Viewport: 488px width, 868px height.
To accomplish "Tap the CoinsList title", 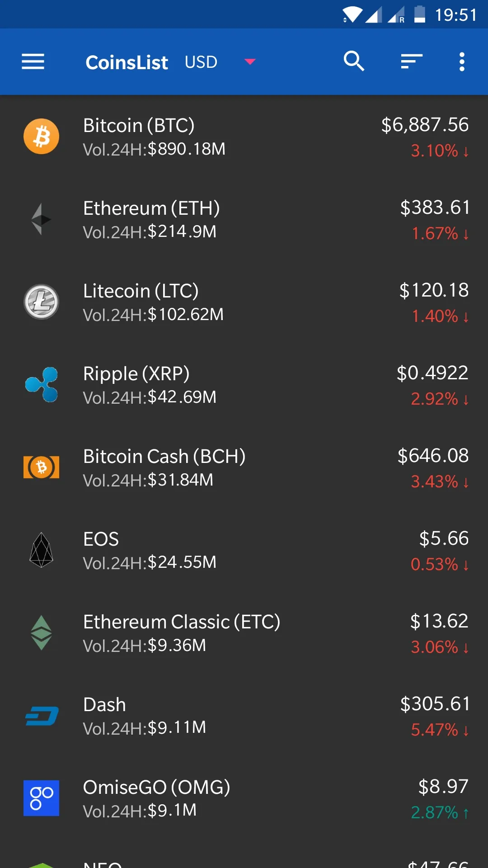I will pos(127,62).
